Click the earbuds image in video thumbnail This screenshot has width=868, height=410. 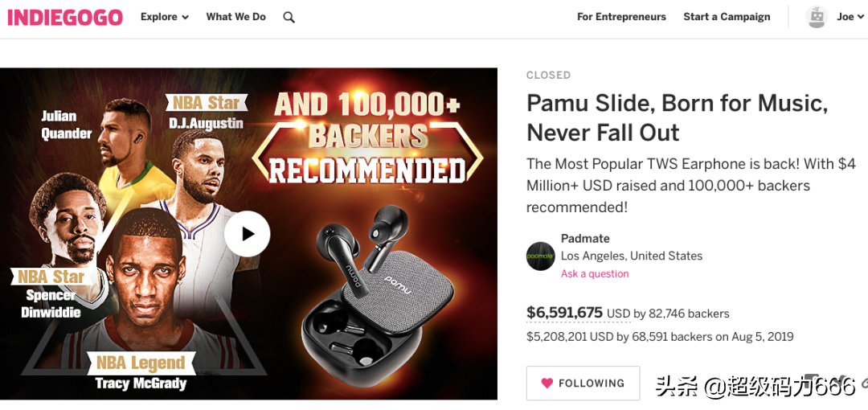(378, 297)
